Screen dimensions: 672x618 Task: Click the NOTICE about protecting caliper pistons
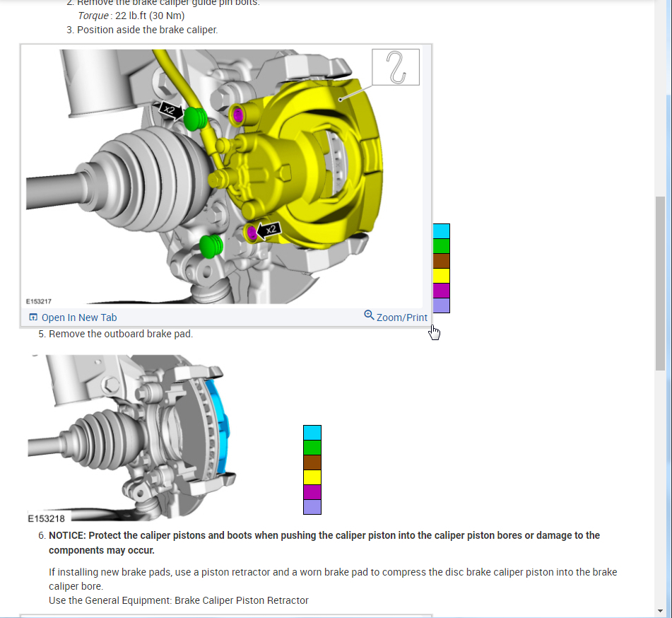(324, 543)
